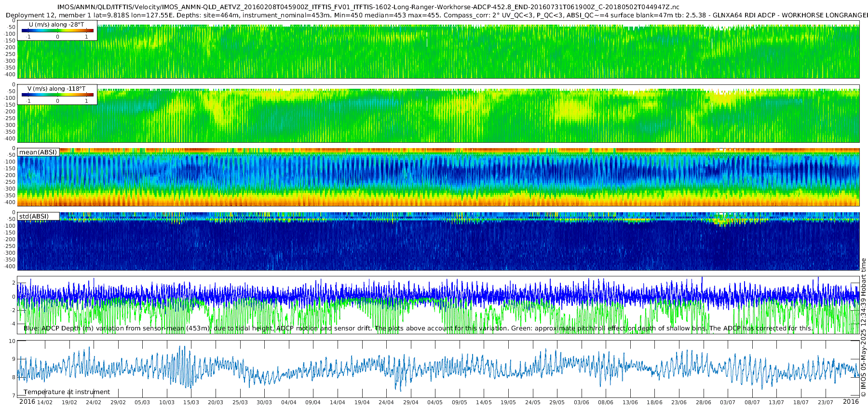Screen dimensions: 868x410
Task: Click the 24/02 date tick label
Action: pyautogui.click(x=94, y=402)
